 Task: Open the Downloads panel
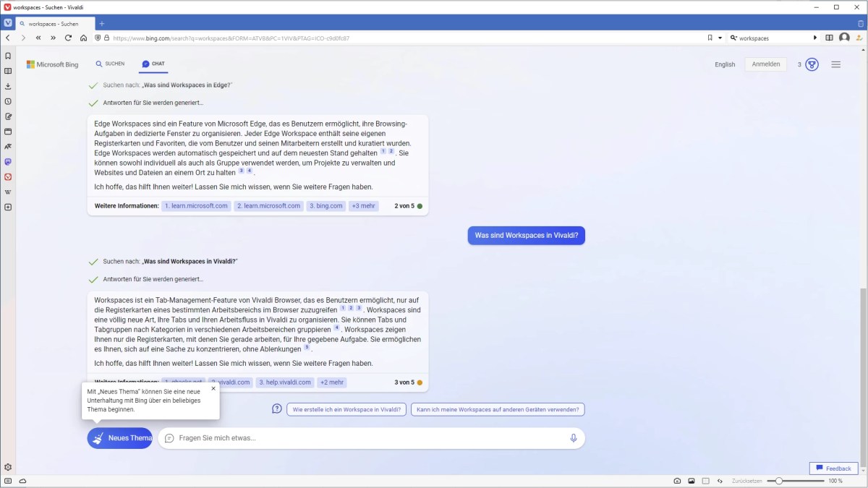click(8, 86)
